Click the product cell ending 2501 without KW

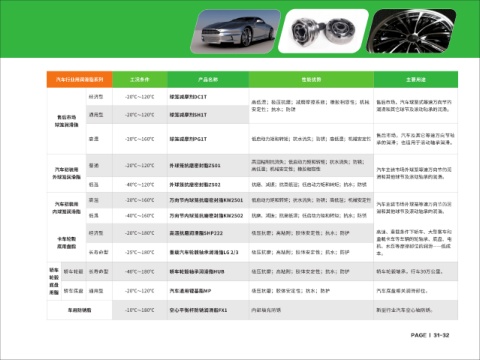point(208,166)
